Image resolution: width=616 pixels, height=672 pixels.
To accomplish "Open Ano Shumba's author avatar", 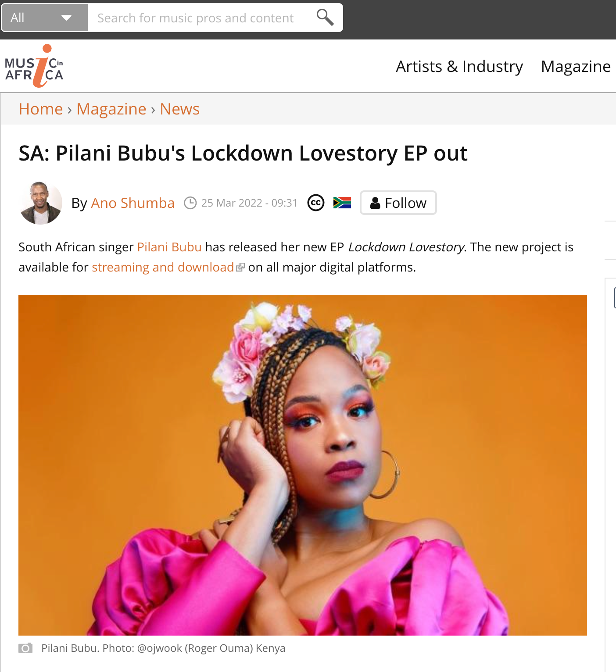I will click(41, 203).
